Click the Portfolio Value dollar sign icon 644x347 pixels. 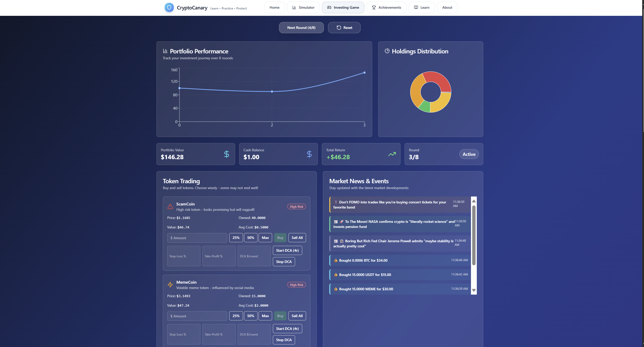point(226,154)
